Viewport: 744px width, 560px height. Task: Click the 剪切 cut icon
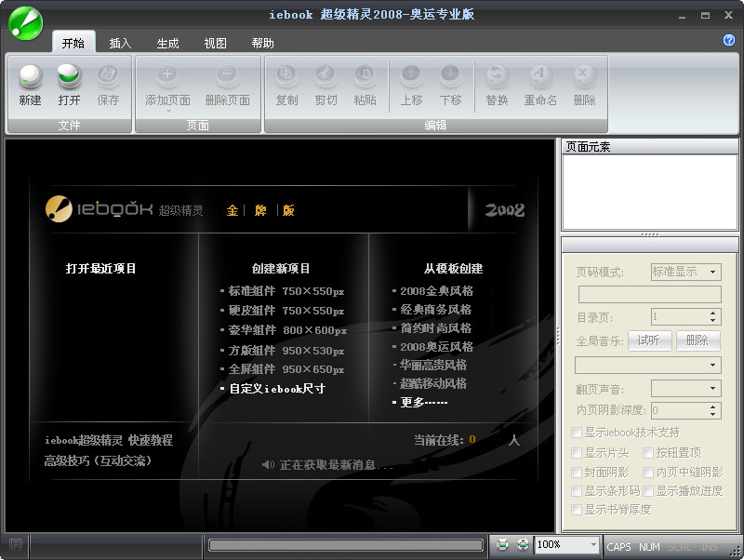point(326,75)
